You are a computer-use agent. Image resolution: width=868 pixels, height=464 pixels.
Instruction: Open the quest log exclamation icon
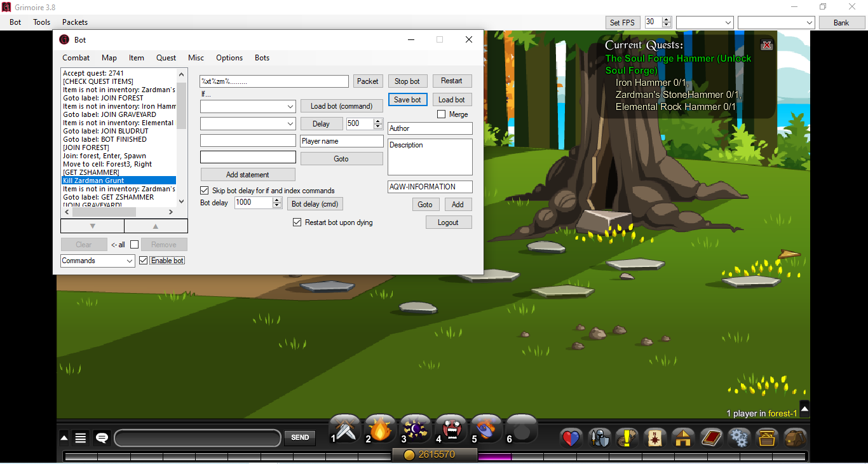tap(627, 437)
